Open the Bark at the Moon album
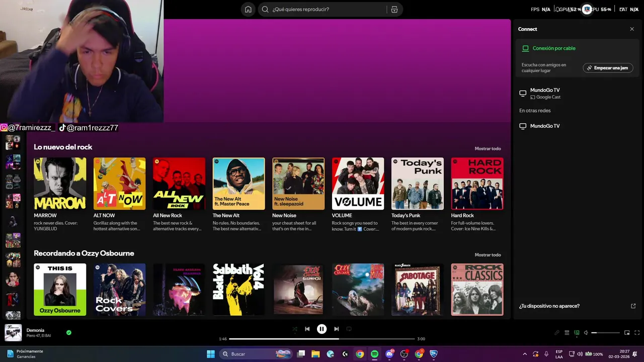This screenshot has width=644, height=362. (358, 290)
